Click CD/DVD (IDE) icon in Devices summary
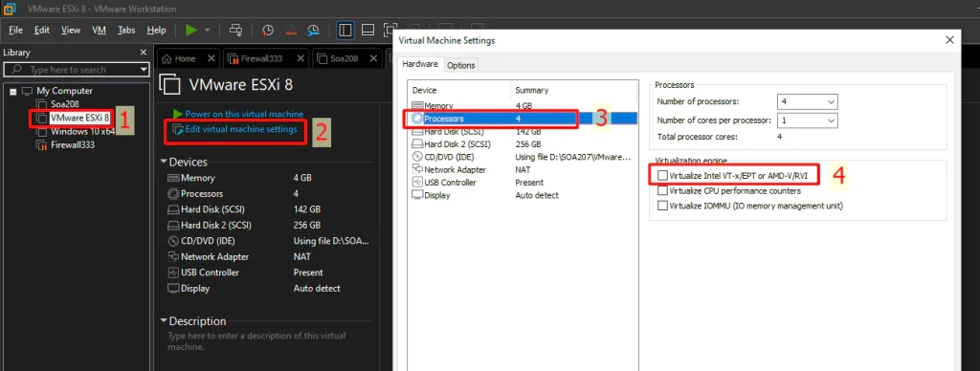The width and height of the screenshot is (980, 371). point(173,241)
